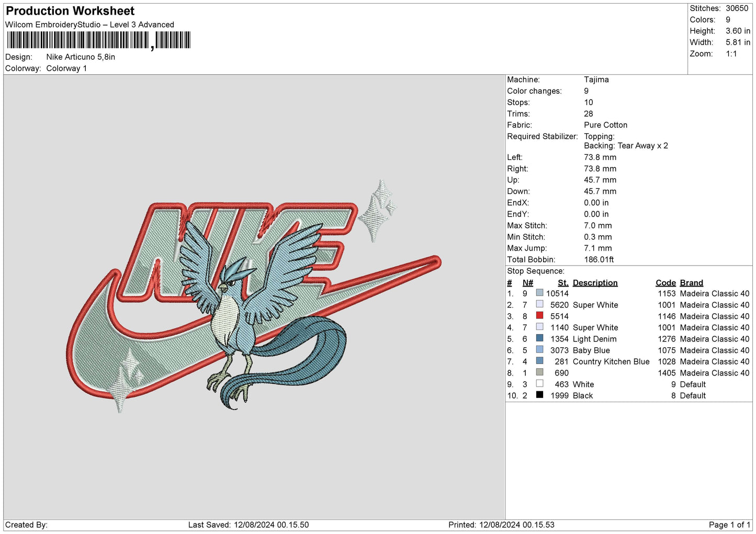Click the Stitches value 30650
The width and height of the screenshot is (756, 534).
pos(737,8)
